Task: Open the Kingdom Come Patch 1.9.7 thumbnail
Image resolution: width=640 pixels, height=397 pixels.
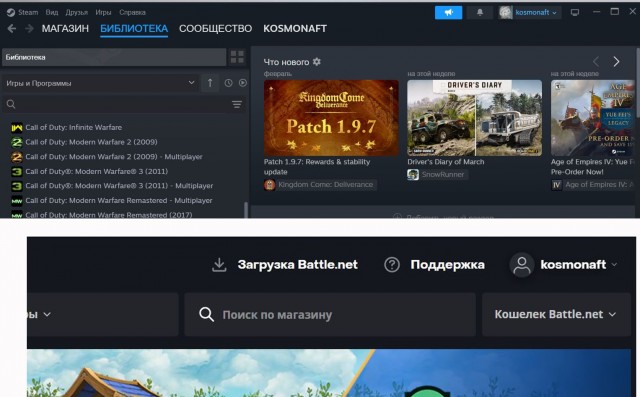Action: click(x=331, y=118)
